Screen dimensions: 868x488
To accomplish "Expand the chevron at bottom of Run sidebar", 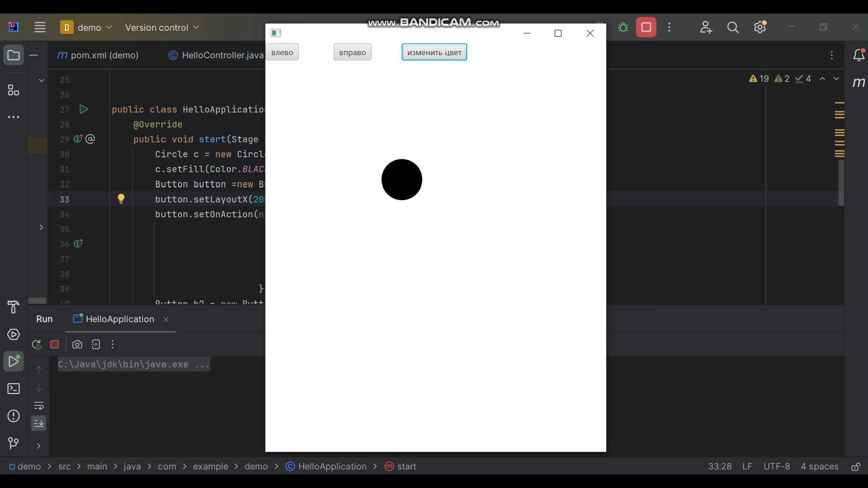I will point(39,446).
